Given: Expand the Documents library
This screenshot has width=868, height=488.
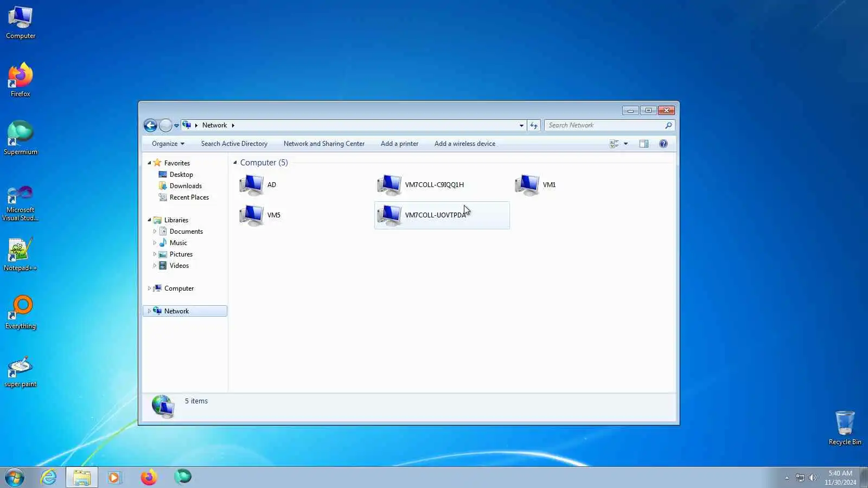Looking at the screenshot, I should (155, 232).
